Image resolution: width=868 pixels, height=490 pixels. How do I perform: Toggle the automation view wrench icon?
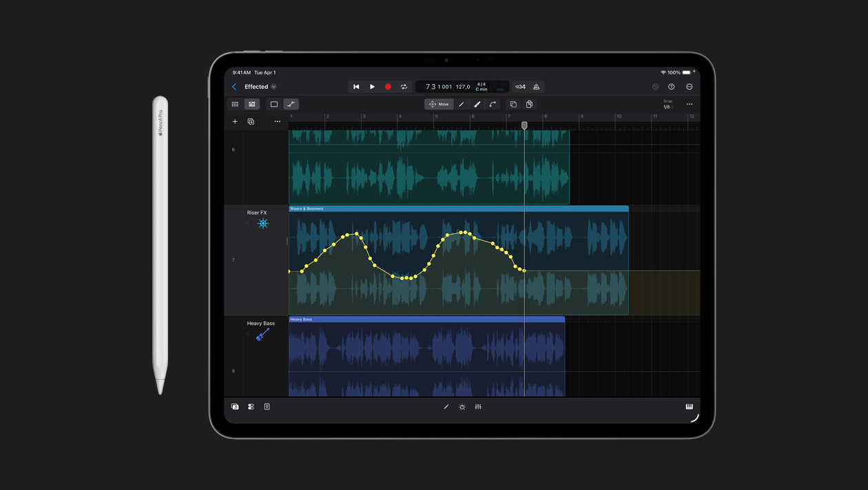pyautogui.click(x=290, y=104)
